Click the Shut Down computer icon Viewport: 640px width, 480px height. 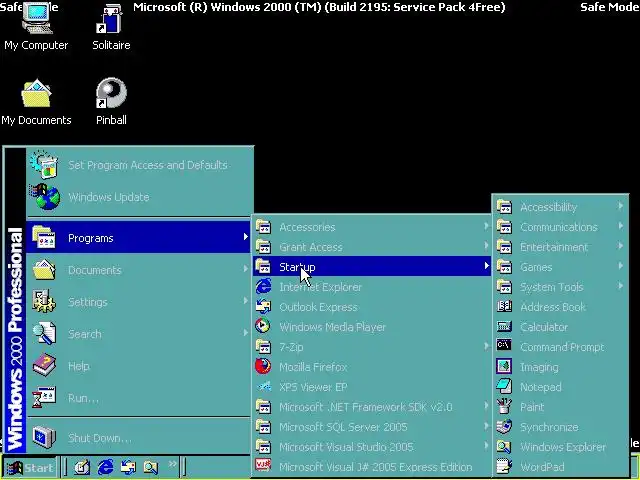[x=44, y=438]
